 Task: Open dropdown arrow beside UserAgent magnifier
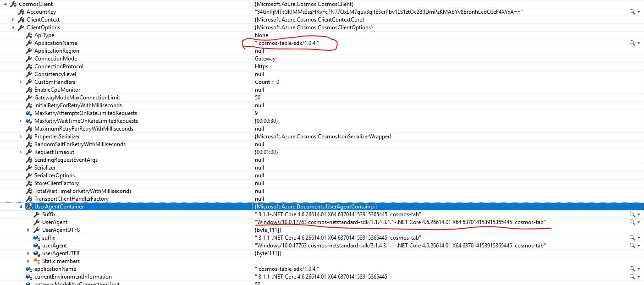pos(639,222)
